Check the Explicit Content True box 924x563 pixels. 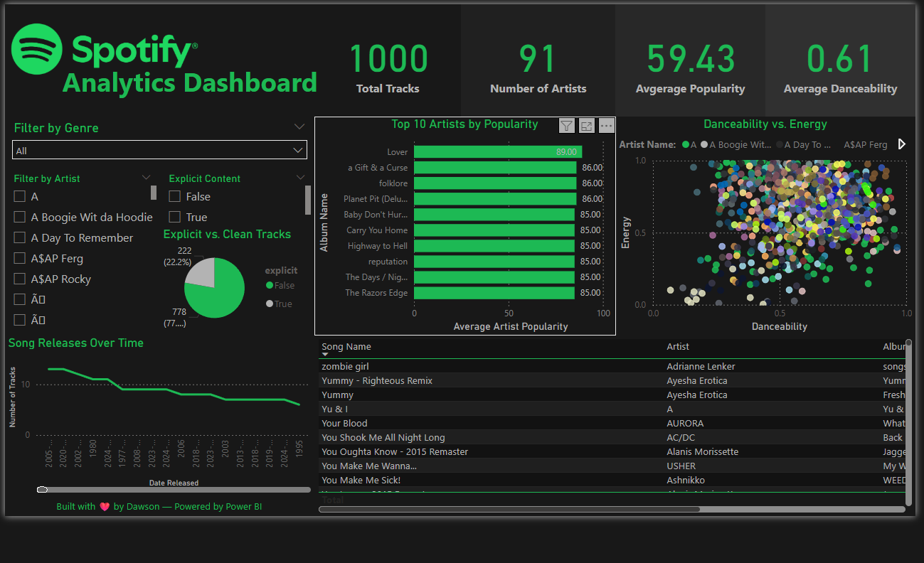pos(174,218)
